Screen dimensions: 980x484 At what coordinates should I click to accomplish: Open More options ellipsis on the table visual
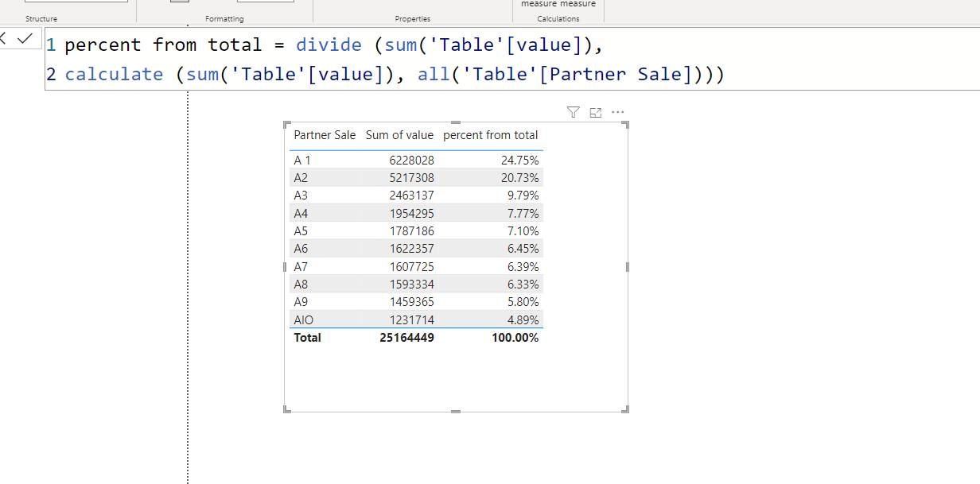[618, 113]
